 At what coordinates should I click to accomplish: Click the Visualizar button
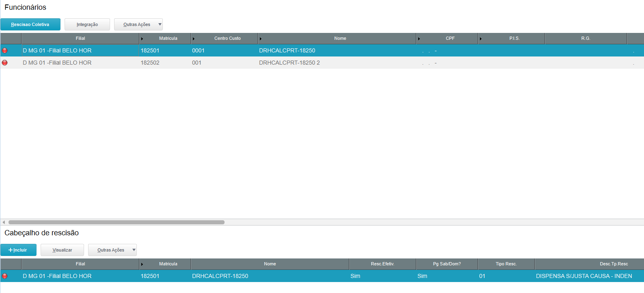(62, 250)
